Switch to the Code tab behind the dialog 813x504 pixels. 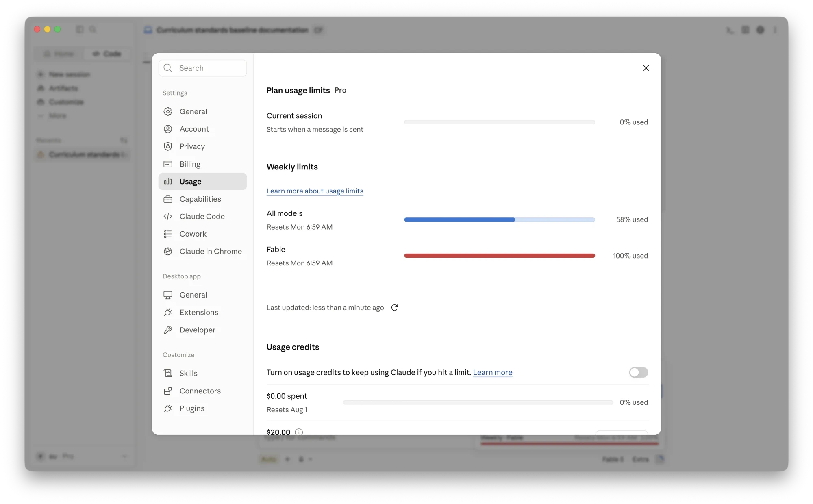pyautogui.click(x=107, y=54)
